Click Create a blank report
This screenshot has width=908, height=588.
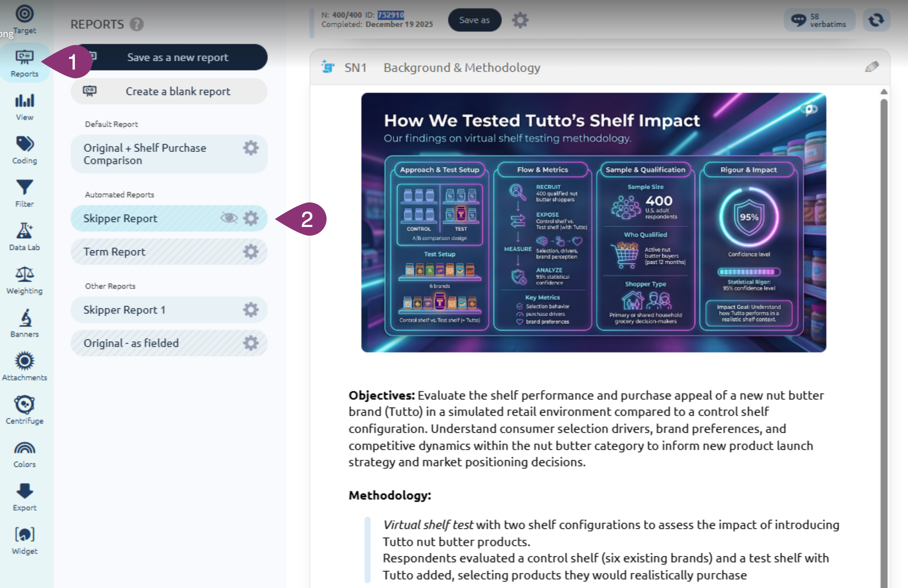(169, 91)
